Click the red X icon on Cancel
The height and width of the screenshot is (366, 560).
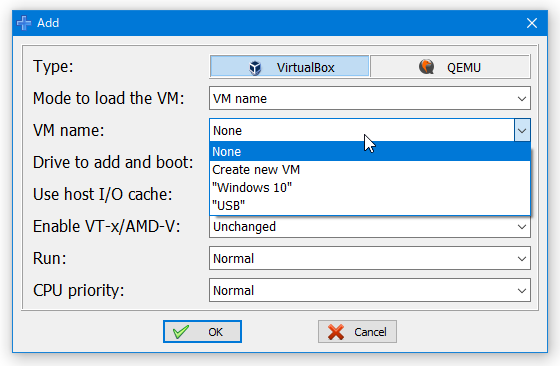coord(335,332)
